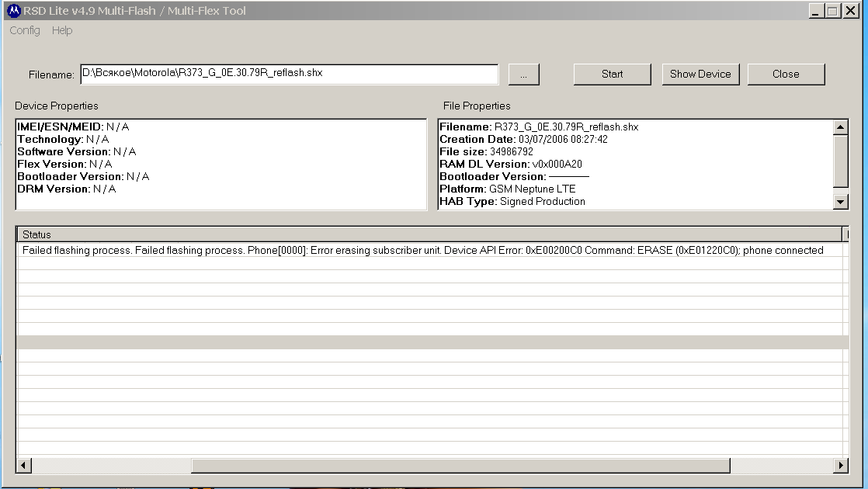Image resolution: width=868 pixels, height=489 pixels.
Task: Click the 'Flex Version: N/A' line
Action: click(x=64, y=165)
